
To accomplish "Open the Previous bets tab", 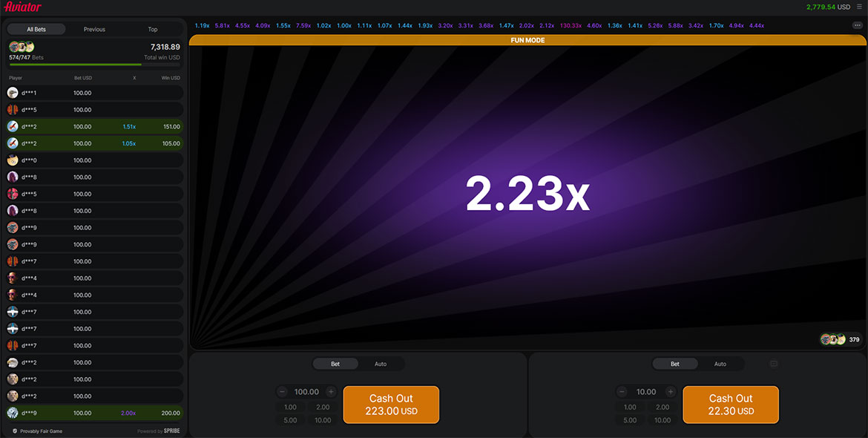I will pos(94,30).
